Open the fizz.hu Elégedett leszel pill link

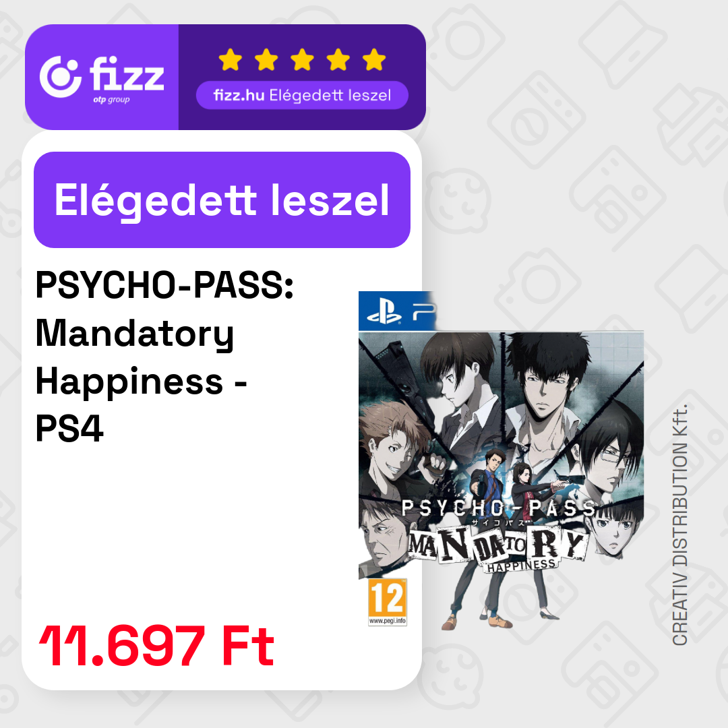302,96
